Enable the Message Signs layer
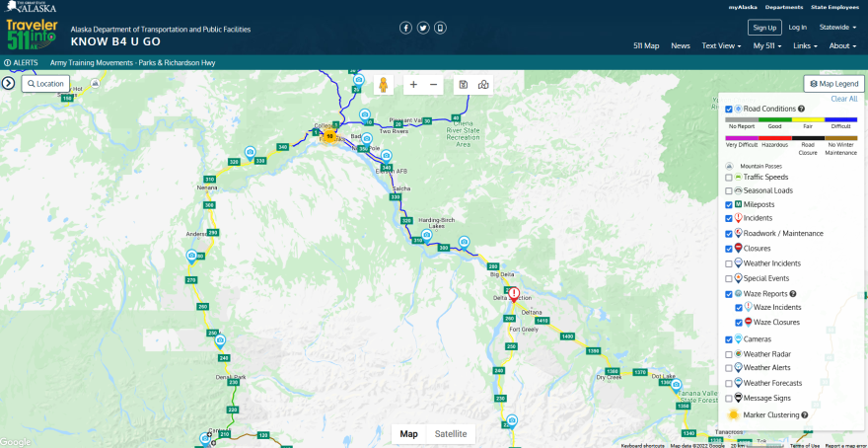868x448 pixels. [x=729, y=398]
